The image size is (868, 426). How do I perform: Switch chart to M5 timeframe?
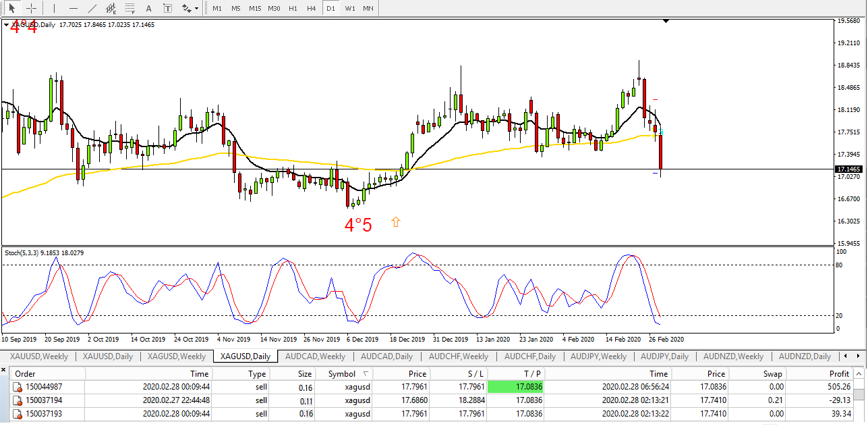click(x=235, y=8)
